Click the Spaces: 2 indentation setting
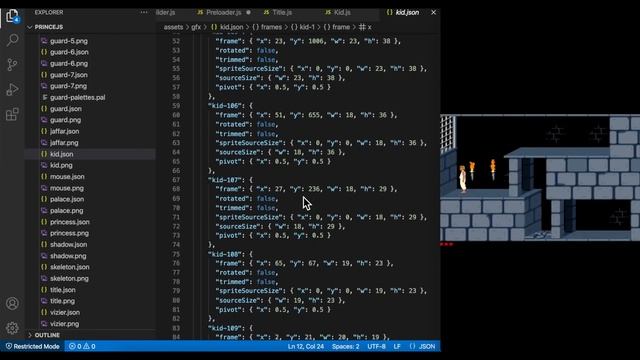Viewport: 640px width, 360px height. click(x=346, y=347)
